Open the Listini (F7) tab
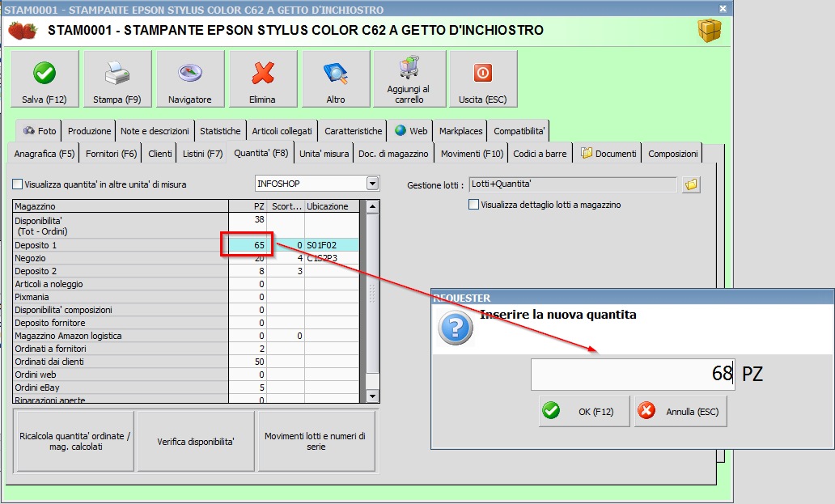Image resolution: width=835 pixels, height=504 pixels. tap(202, 154)
